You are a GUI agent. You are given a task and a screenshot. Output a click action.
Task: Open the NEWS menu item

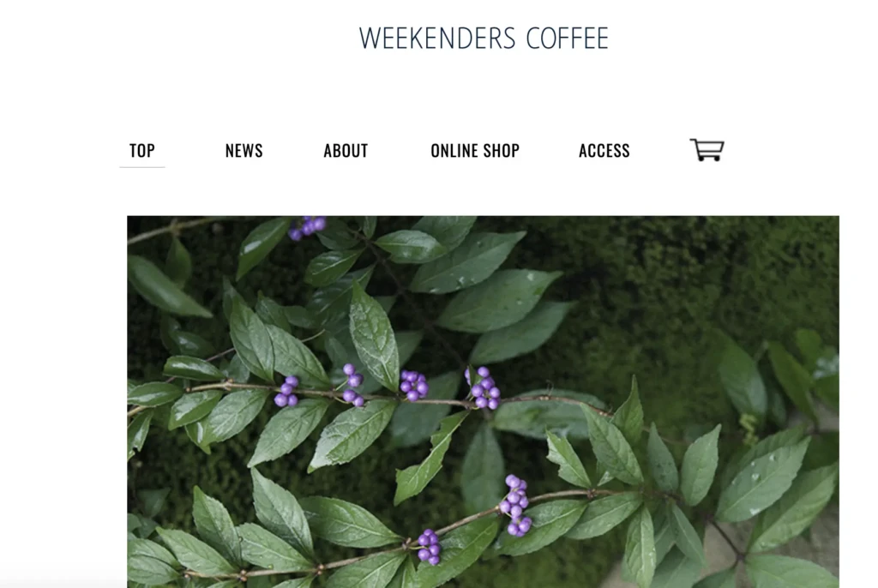(244, 151)
